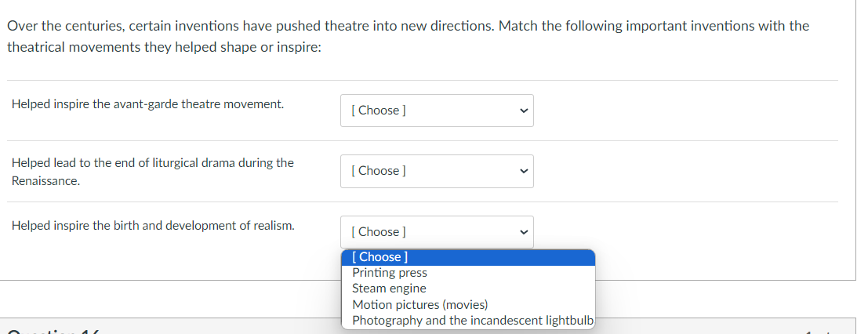Screen dimensions: 868x334
Task: Collapse the open realism answer dropdown
Action: click(436, 232)
